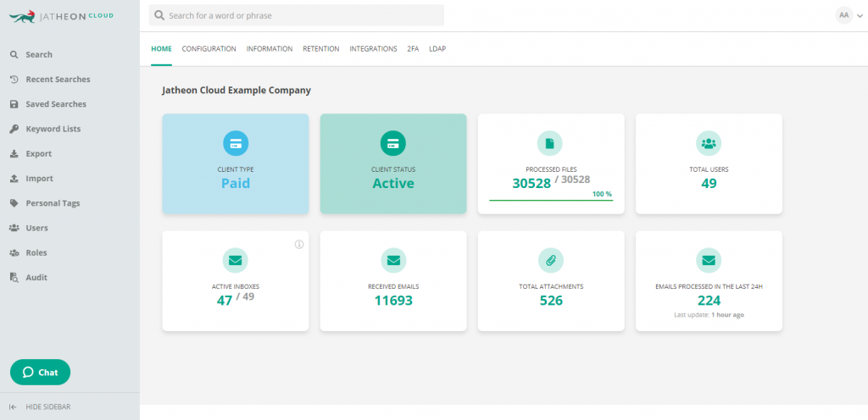Click the Active client status value
This screenshot has width=868, height=420.
coord(393,184)
